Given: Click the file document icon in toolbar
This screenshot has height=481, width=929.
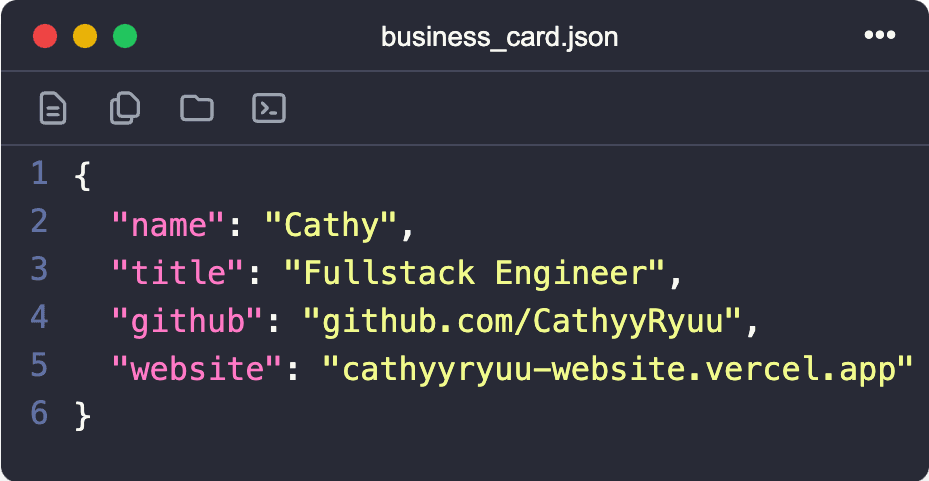Looking at the screenshot, I should (53, 108).
